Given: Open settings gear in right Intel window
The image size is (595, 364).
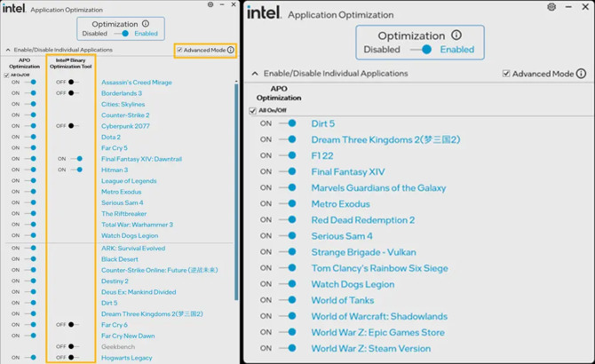Looking at the screenshot, I should [x=551, y=7].
